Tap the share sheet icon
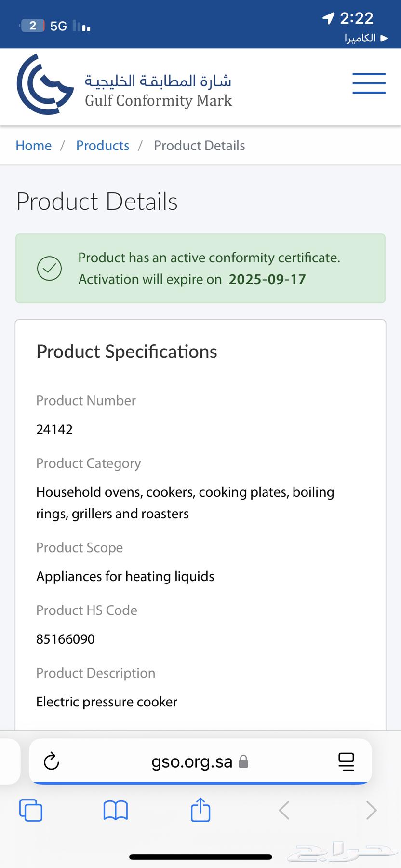This screenshot has width=401, height=868. pos(200,809)
